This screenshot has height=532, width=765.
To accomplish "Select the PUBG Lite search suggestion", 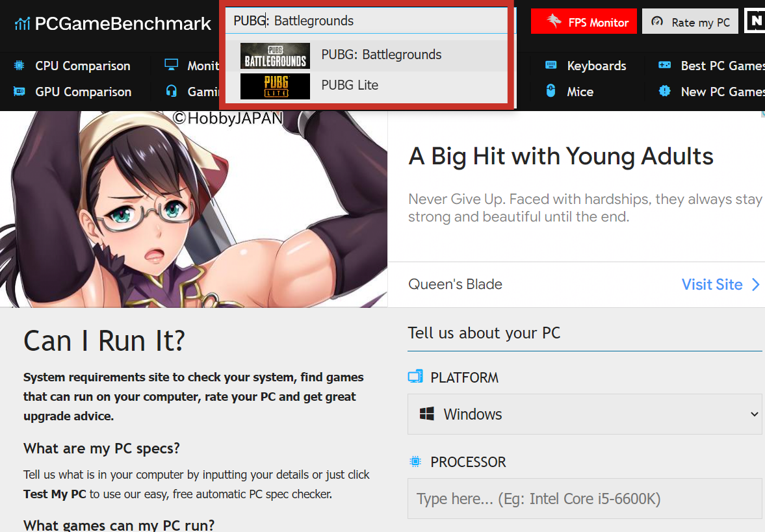I will coord(367,86).
